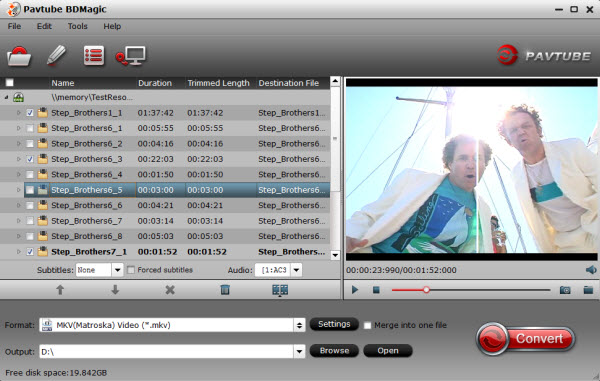Enable Merge into one file
Screen dimensions: 600x381
pyautogui.click(x=367, y=325)
